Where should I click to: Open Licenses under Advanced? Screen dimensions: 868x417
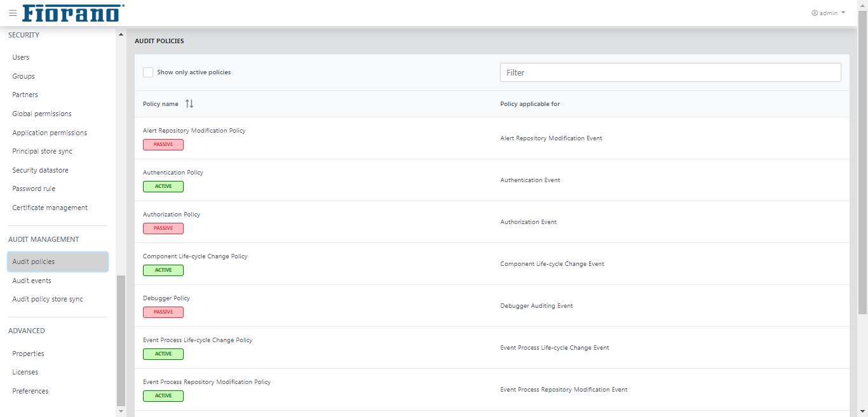point(25,372)
